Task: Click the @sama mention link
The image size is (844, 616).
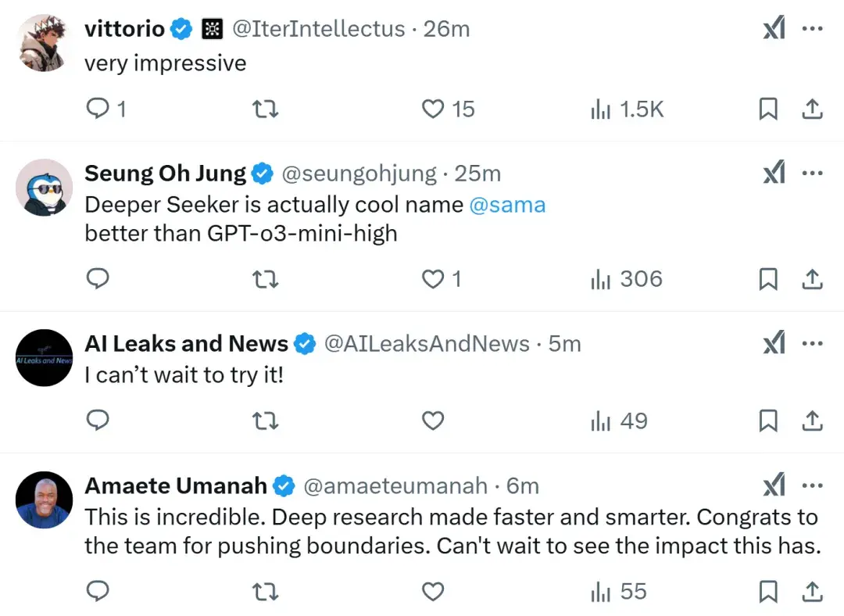Action: [507, 205]
